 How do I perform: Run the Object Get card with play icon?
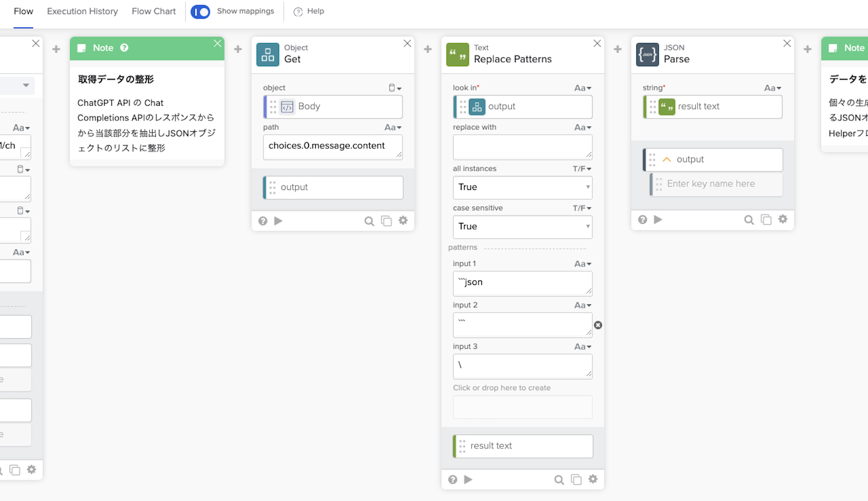[x=278, y=221]
